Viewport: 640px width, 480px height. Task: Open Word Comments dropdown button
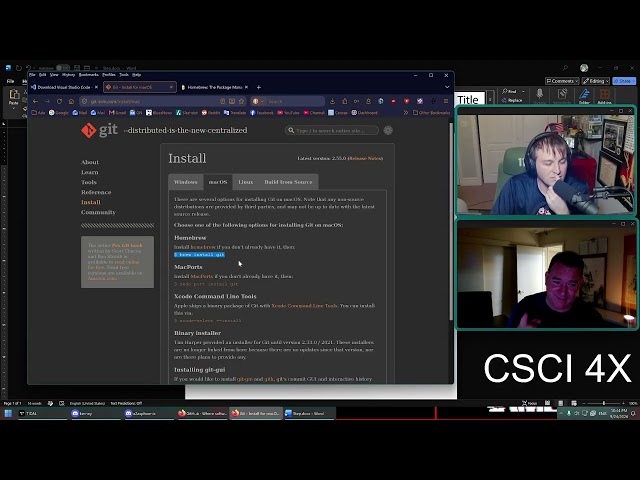562,81
